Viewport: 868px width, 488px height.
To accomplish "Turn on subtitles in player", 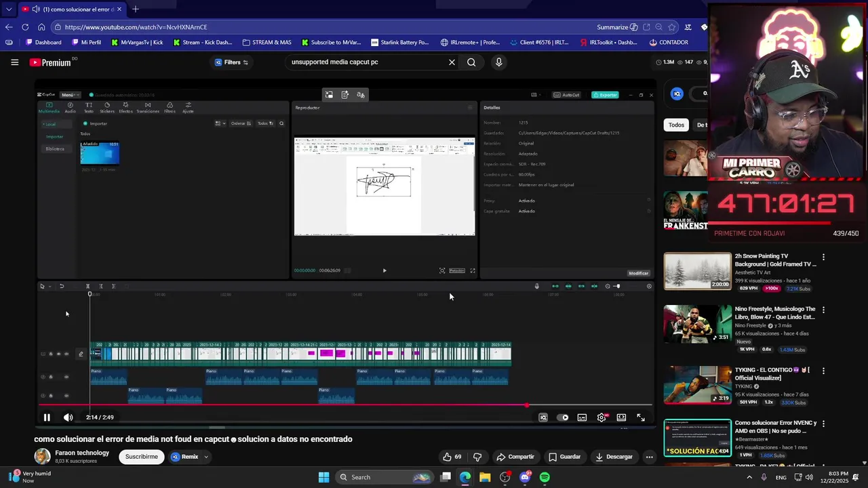I will tap(582, 418).
